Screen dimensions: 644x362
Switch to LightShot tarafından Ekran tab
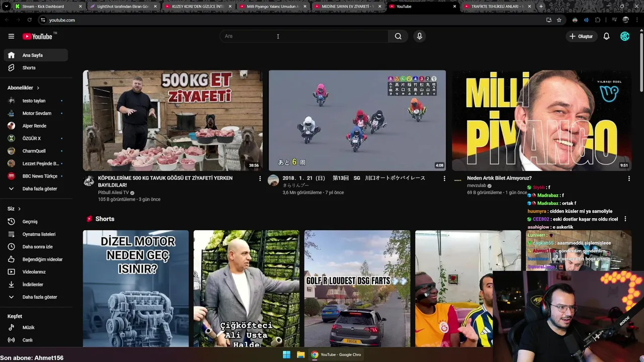point(123,7)
